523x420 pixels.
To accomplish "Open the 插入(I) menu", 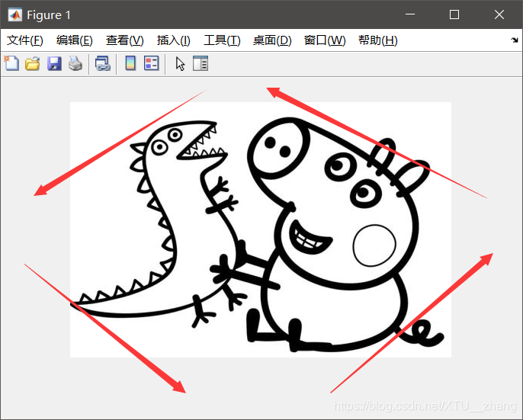I will (x=174, y=40).
